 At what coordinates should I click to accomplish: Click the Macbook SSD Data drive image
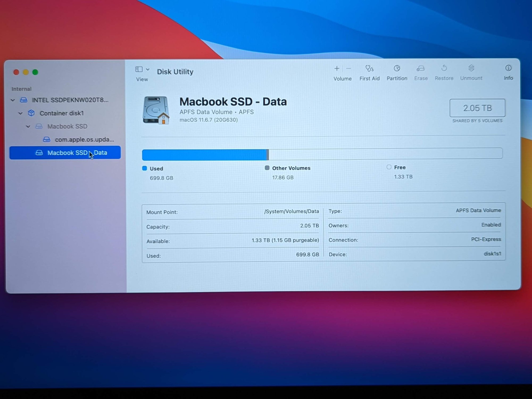point(156,110)
